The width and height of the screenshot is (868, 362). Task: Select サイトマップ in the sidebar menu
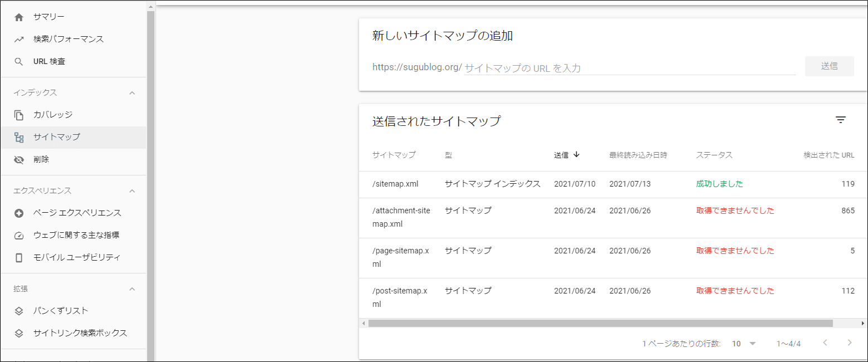tap(56, 137)
